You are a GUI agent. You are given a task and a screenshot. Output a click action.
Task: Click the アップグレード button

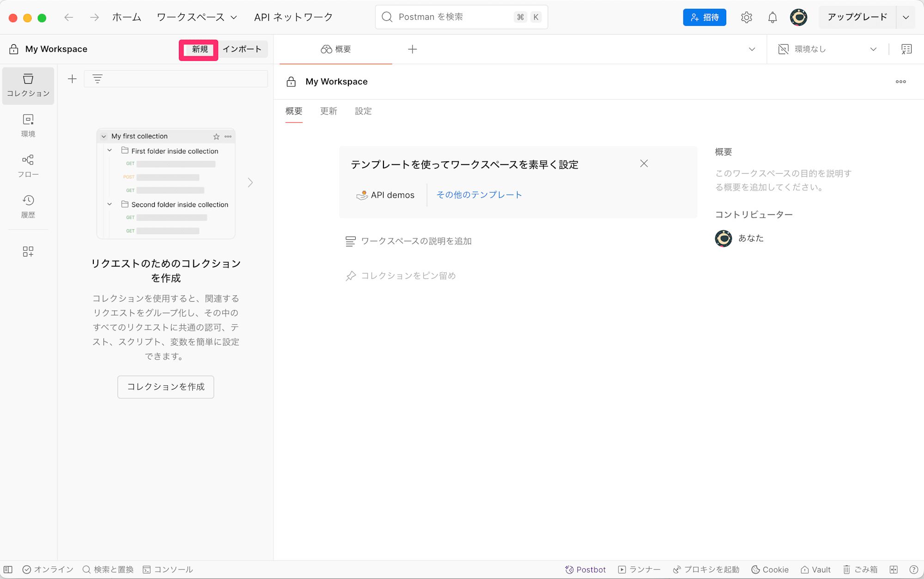(x=857, y=18)
